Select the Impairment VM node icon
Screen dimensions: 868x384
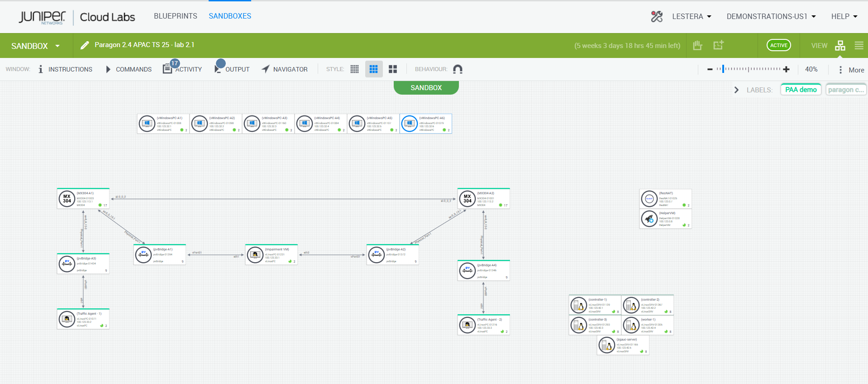tap(255, 255)
